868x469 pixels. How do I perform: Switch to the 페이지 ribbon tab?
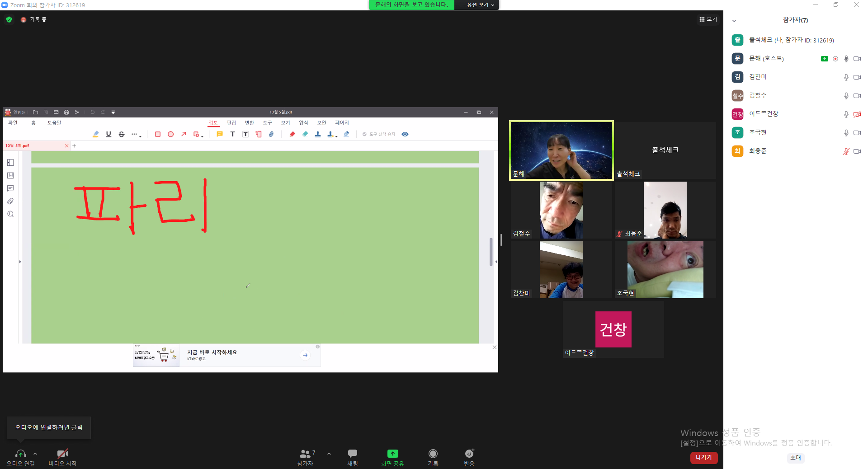[342, 123]
